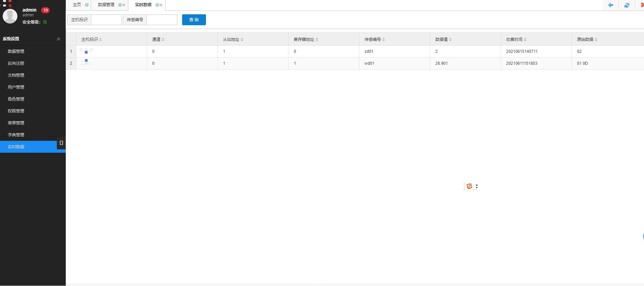This screenshot has width=644, height=286.
Task: Sort by 从站地址 column
Action: (242, 40)
